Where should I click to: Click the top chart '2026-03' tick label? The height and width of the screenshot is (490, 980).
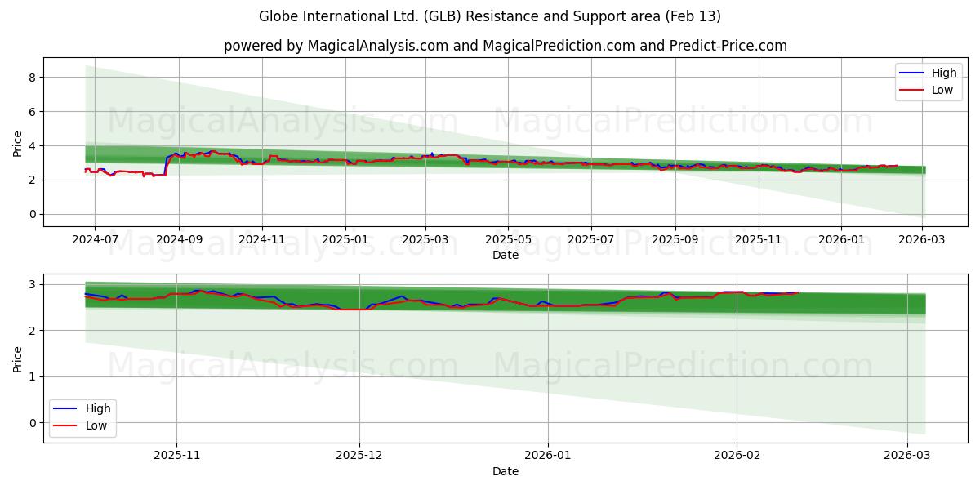(x=923, y=240)
